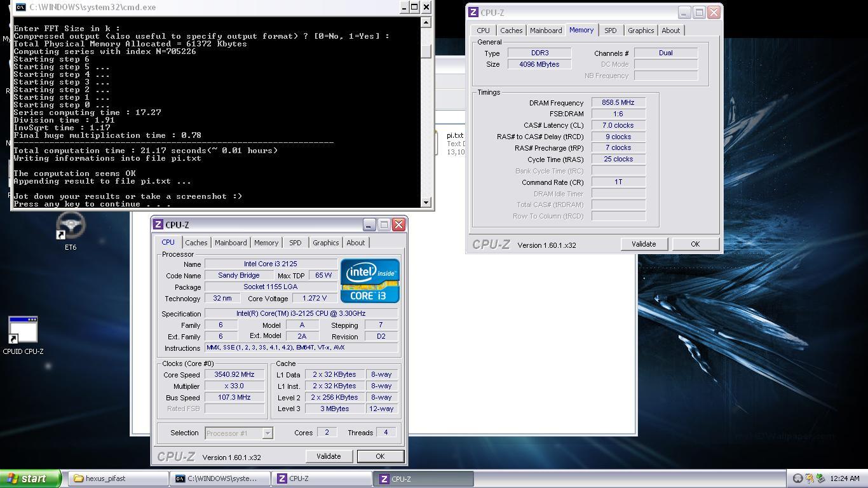Click the cmd.exe title bar icon
The height and width of the screenshot is (488, 868).
pos(20,7)
